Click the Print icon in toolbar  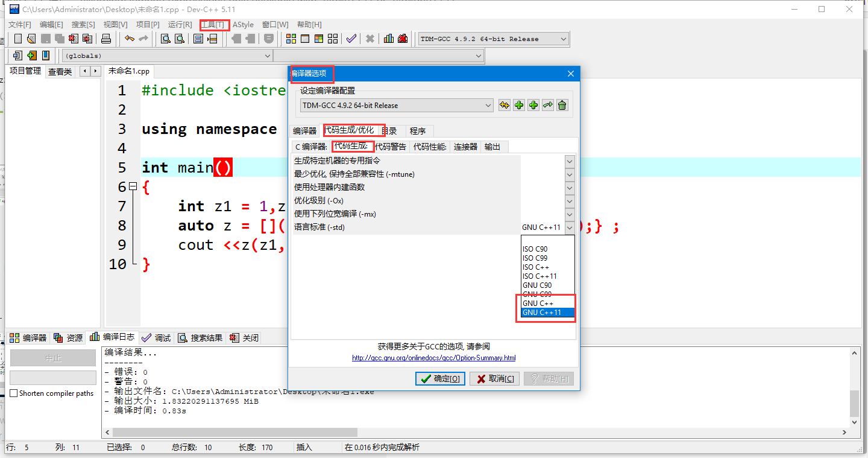(106, 39)
